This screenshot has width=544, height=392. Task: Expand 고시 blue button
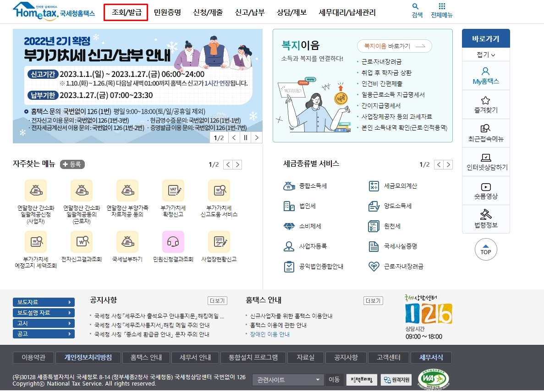pyautogui.click(x=44, y=323)
